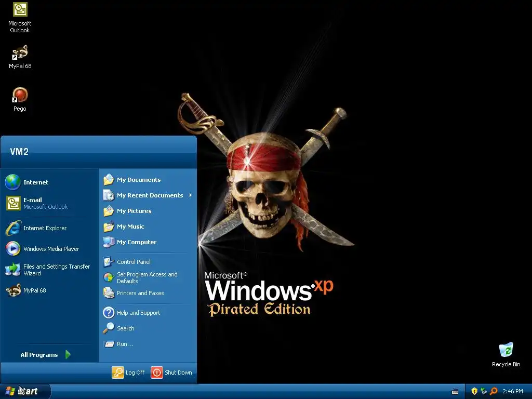
Task: Click the Shut Down button
Action: pyautogui.click(x=171, y=373)
